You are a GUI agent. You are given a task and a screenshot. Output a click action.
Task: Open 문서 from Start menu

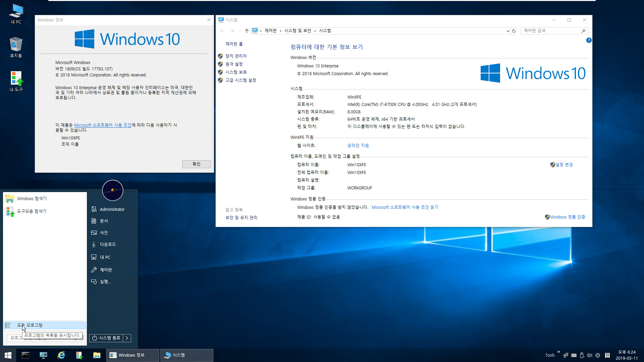pos(112,221)
